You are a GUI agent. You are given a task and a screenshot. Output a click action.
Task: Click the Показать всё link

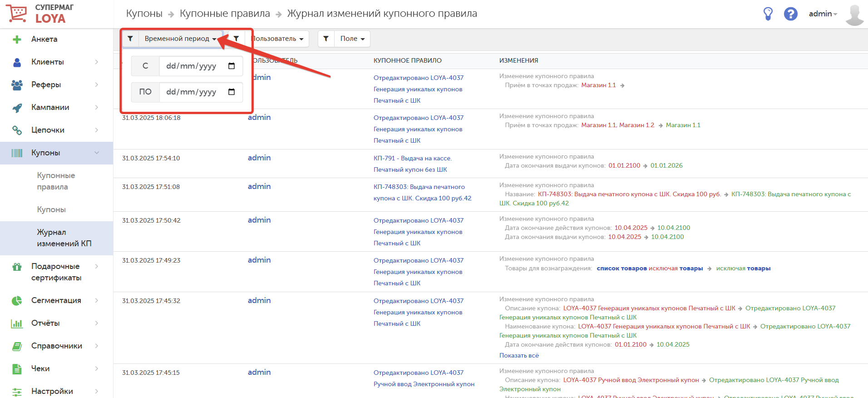519,355
